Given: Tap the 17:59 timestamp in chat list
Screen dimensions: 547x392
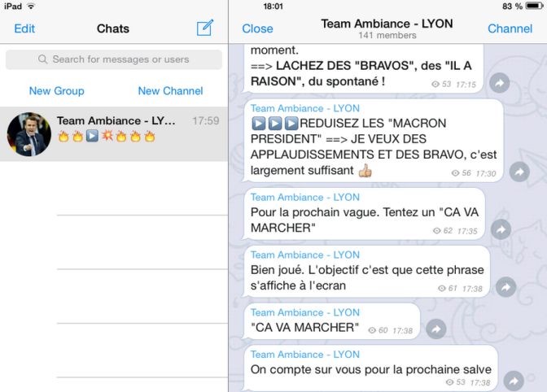Looking at the screenshot, I should [x=206, y=121].
